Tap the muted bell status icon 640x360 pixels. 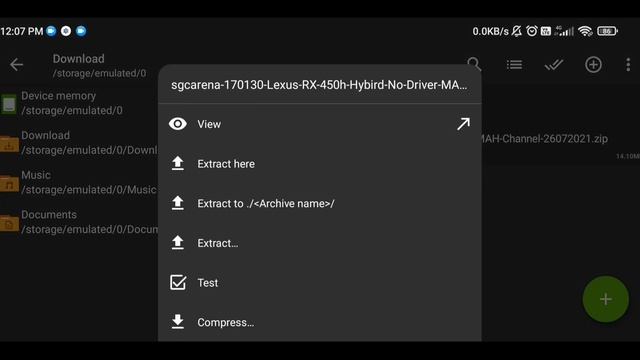click(x=517, y=31)
